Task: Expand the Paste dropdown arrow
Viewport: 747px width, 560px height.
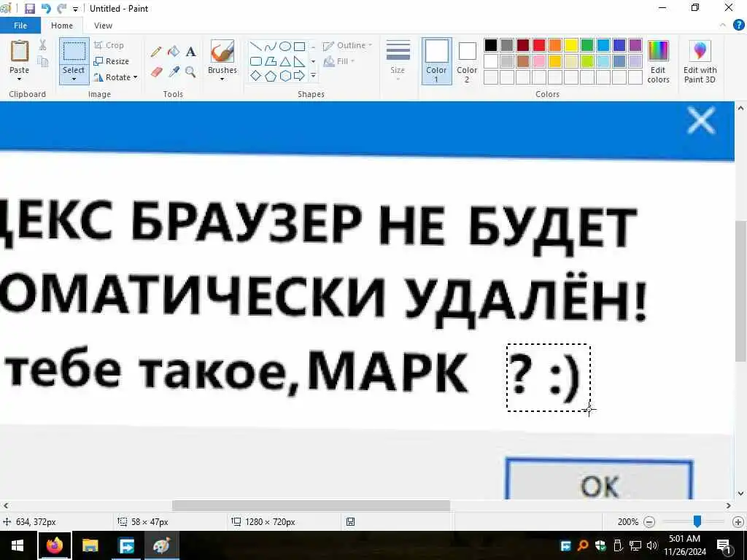Action: point(20,79)
